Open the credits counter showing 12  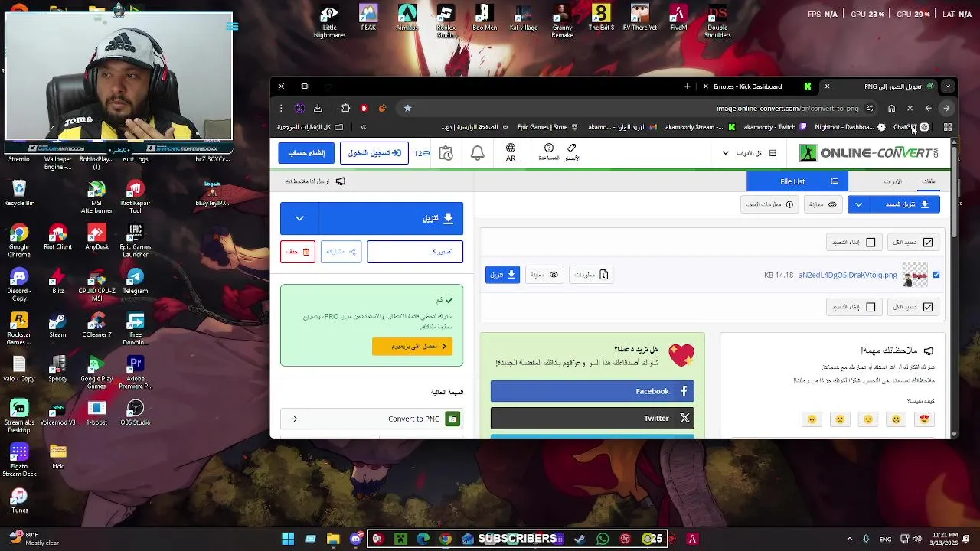[x=422, y=153]
